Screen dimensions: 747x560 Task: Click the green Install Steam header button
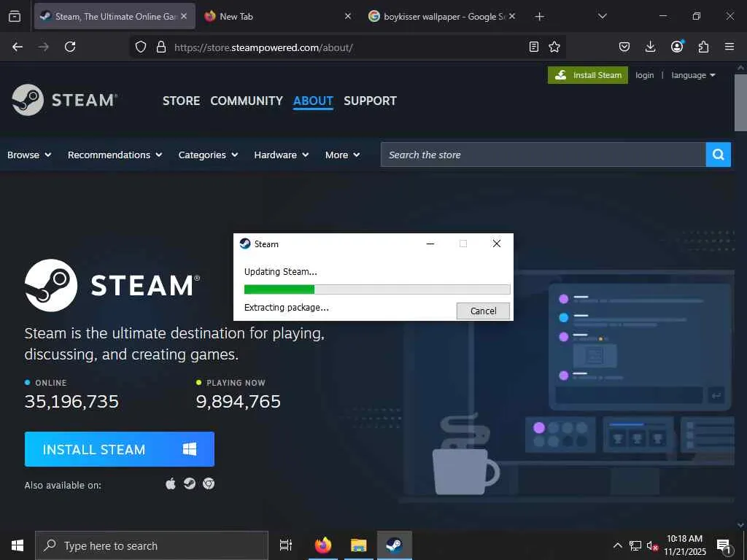pos(588,75)
